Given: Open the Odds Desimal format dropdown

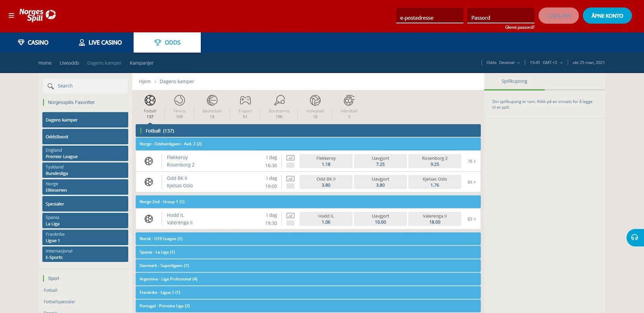Looking at the screenshot, I should [x=503, y=63].
